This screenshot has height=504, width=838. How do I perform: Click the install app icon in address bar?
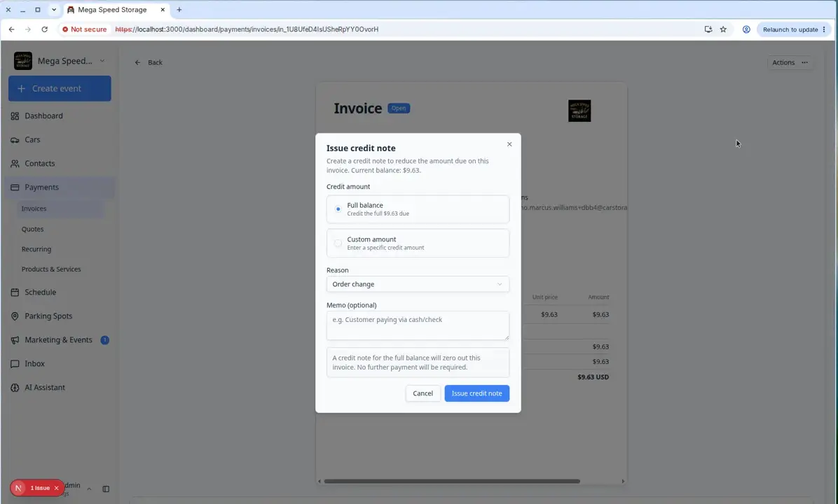708,29
